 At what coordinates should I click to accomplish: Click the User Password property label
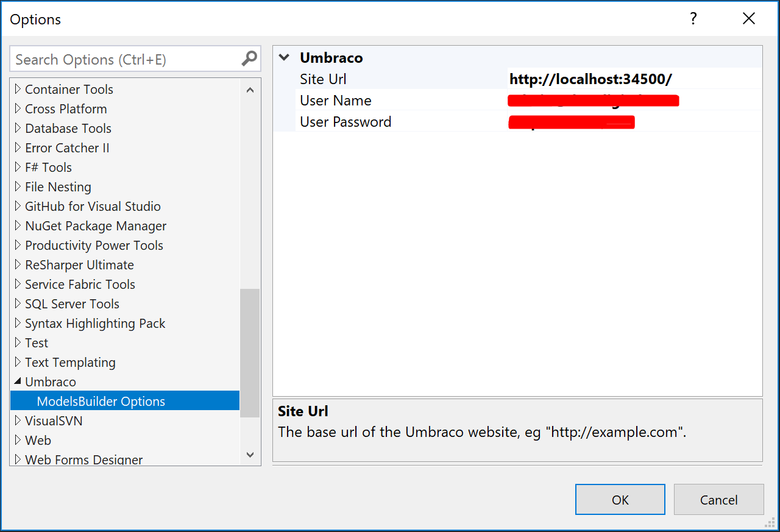(346, 122)
